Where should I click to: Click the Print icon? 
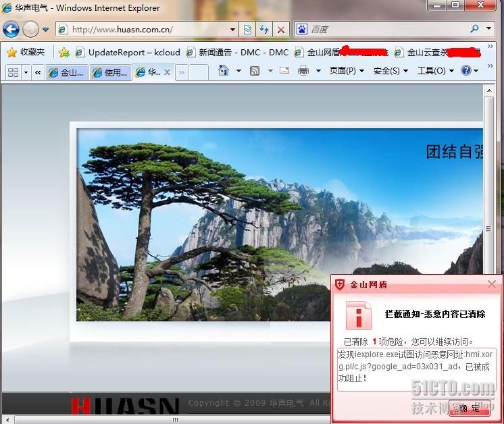[303, 70]
